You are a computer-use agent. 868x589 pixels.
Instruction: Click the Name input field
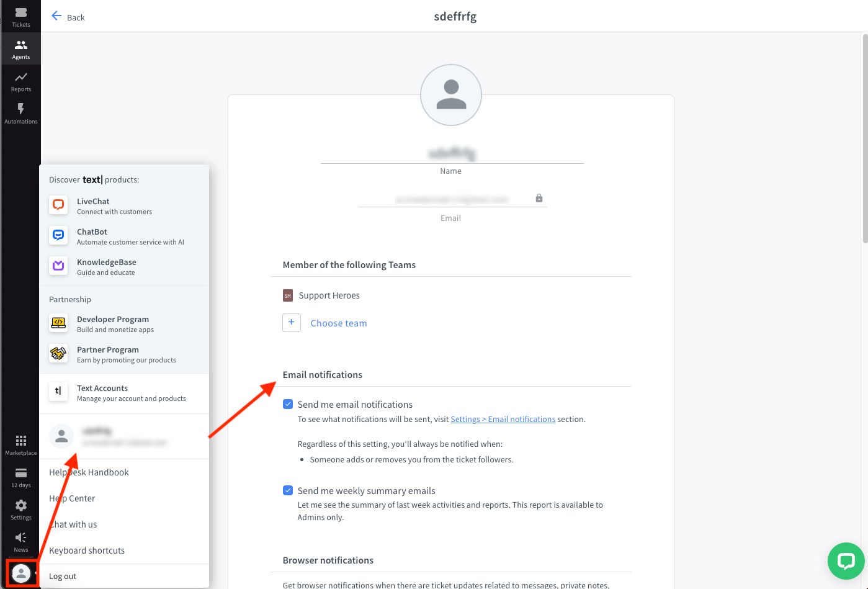click(452, 153)
